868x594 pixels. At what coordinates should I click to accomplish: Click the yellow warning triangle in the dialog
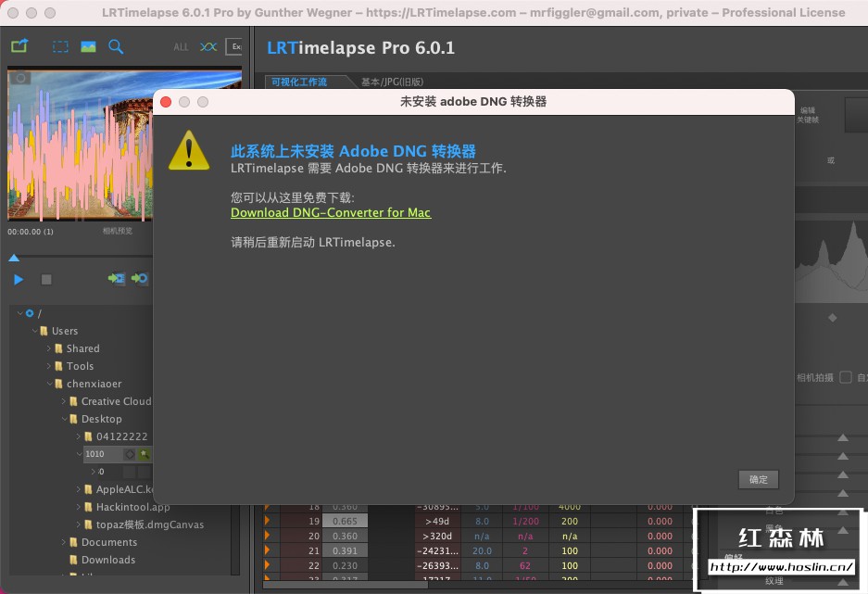point(189,150)
